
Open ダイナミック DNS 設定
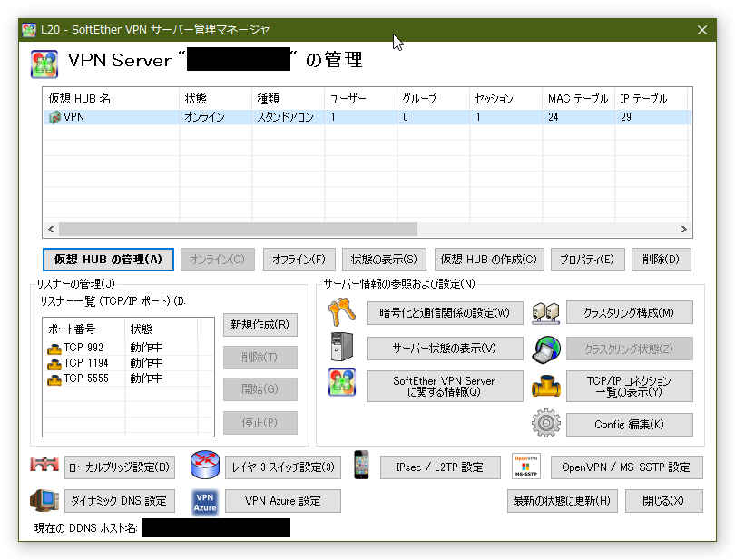(x=120, y=501)
